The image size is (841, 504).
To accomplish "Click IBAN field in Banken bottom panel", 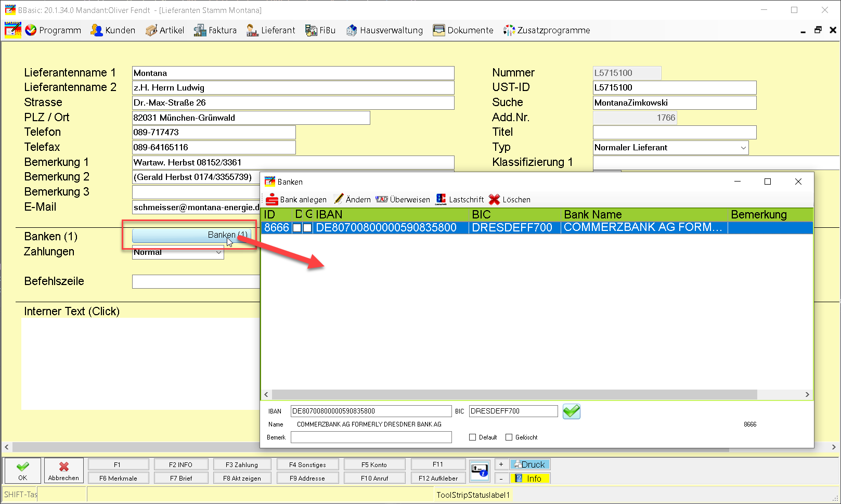I will pos(371,411).
